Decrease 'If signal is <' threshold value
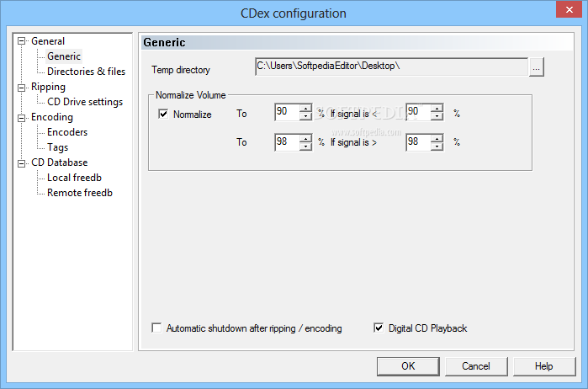Viewport: 588px width, 389px height. [437, 116]
